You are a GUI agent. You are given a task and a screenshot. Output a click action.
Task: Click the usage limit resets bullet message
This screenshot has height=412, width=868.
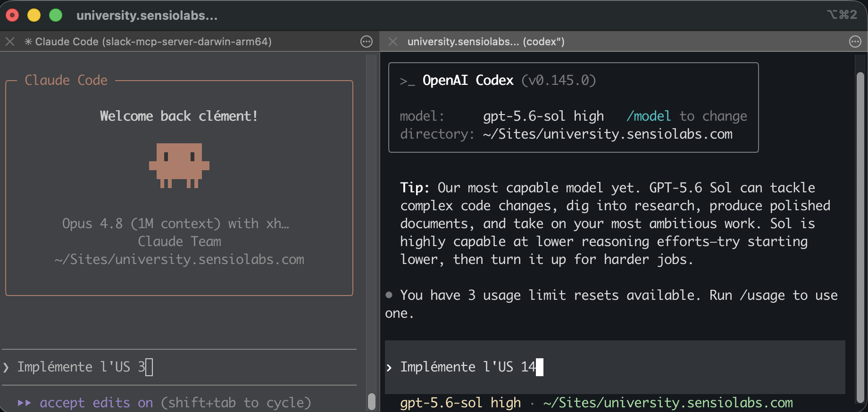(x=611, y=304)
